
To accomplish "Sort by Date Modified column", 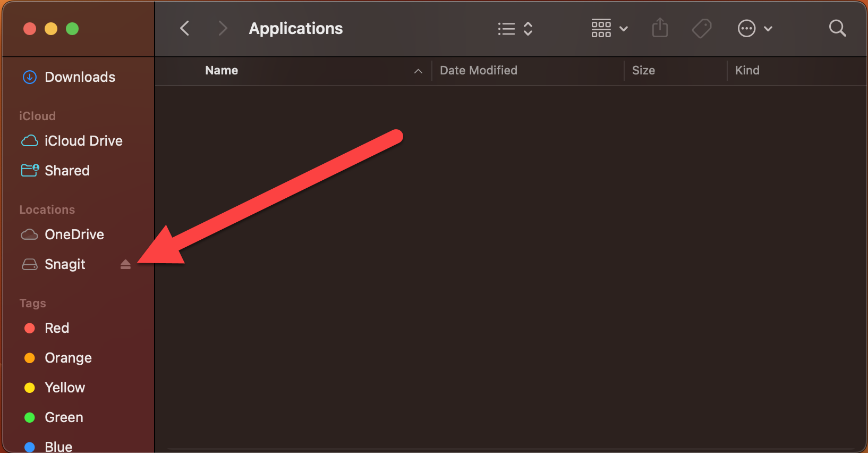I will point(478,71).
